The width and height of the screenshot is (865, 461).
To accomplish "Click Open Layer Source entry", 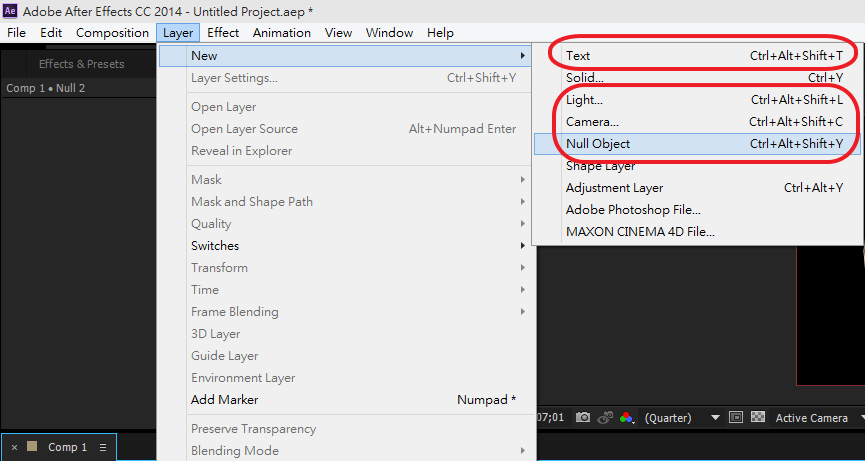I will pos(345,129).
